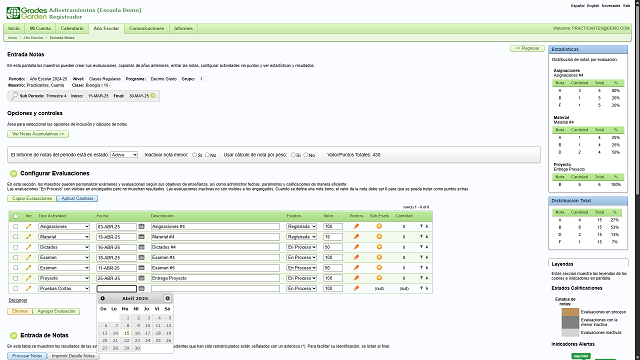Click the yellow pencil in the Dictados row
This screenshot has height=360, width=640.
point(28,247)
